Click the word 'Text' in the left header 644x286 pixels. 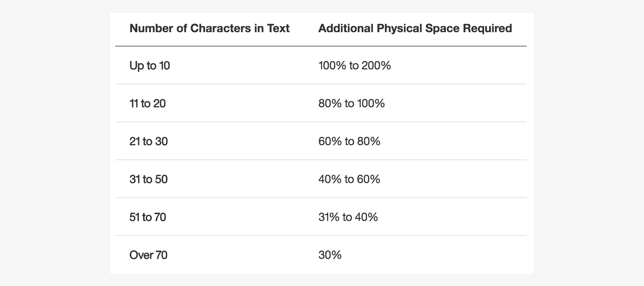tap(278, 28)
